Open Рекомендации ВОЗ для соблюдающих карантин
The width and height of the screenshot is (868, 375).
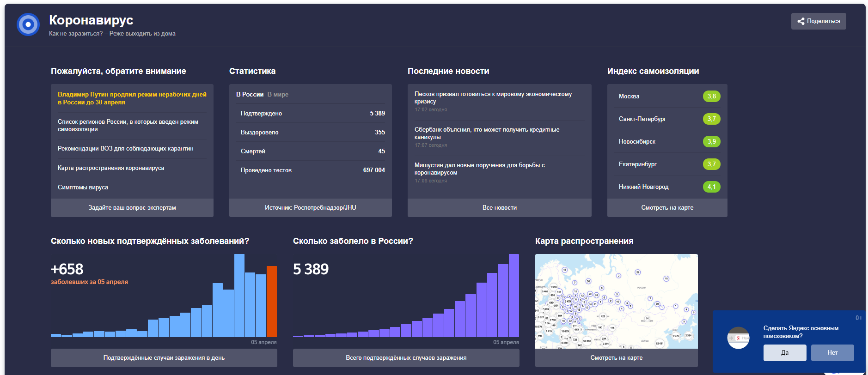pyautogui.click(x=126, y=149)
